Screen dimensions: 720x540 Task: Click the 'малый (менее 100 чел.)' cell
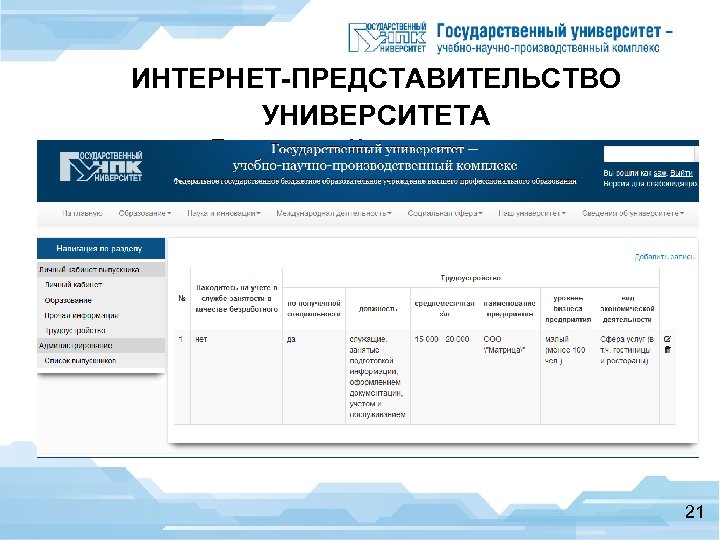565,350
